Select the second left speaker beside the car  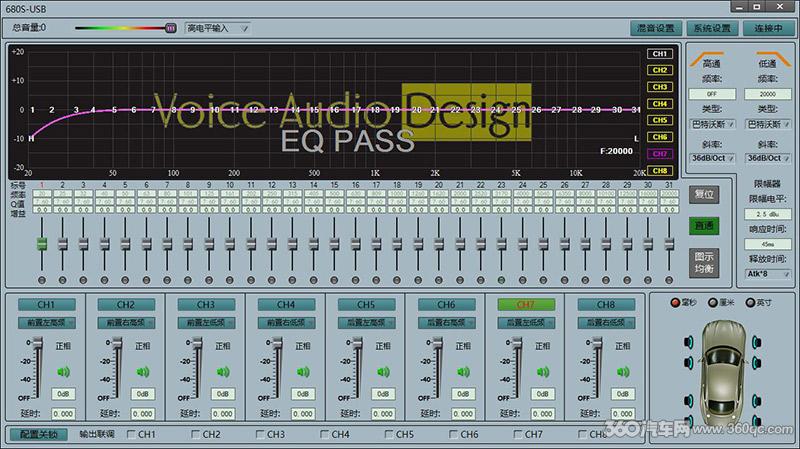[x=689, y=363]
